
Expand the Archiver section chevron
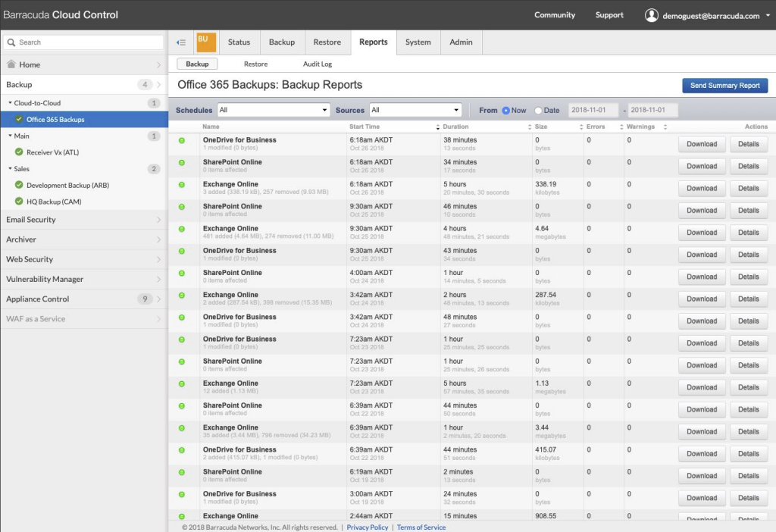[x=158, y=239]
